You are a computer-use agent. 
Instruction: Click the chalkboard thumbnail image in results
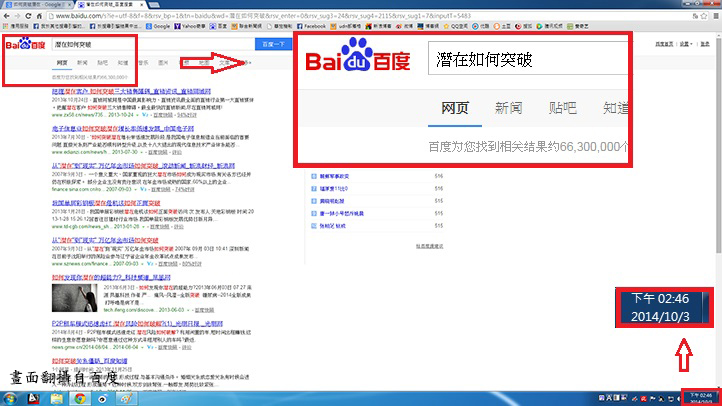75,298
